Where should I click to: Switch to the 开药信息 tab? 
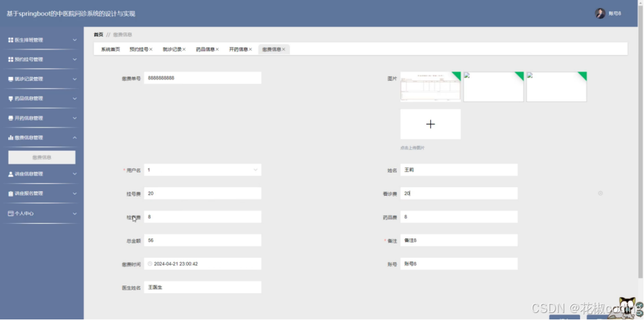tap(238, 50)
